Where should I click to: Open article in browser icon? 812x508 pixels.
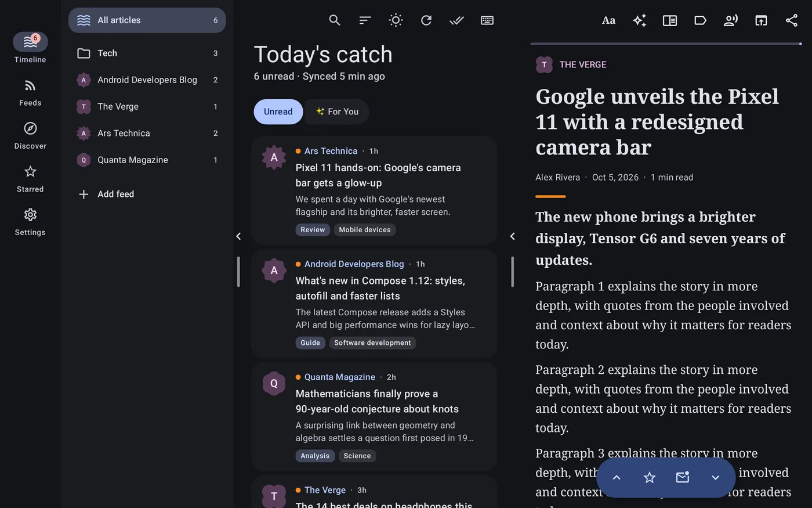(x=761, y=20)
